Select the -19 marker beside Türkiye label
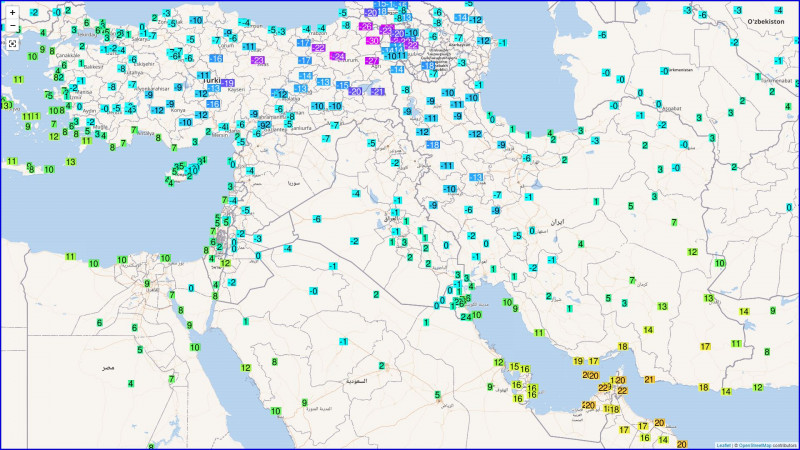Screen dimensions: 800x450 tap(228, 83)
